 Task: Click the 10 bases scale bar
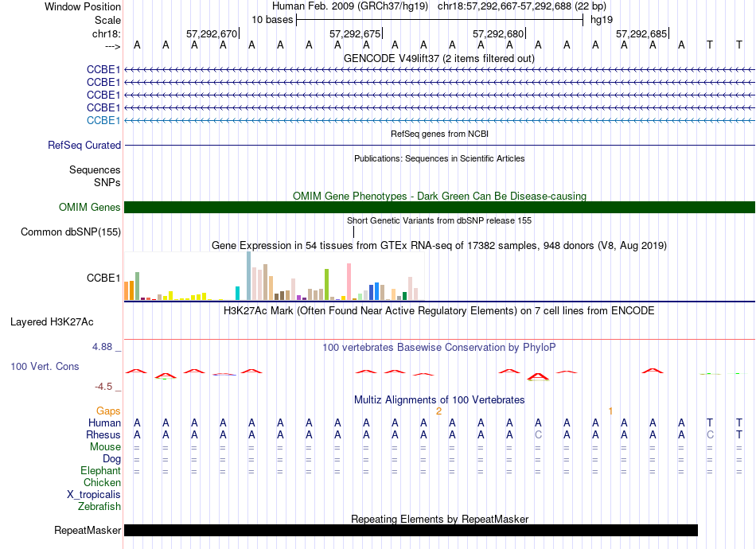click(x=440, y=20)
